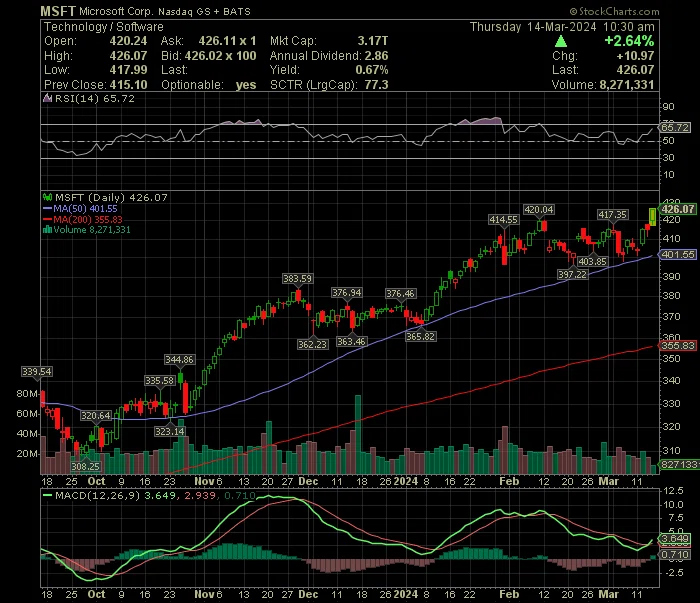Select the blue MA(50) legend line marker
The height and width of the screenshot is (603, 700).
tap(47, 208)
